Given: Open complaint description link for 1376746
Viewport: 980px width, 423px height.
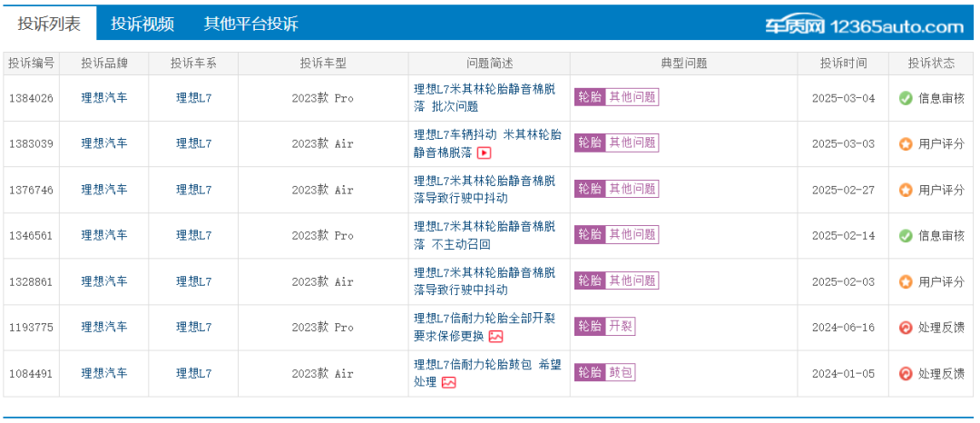Looking at the screenshot, I should [x=485, y=190].
